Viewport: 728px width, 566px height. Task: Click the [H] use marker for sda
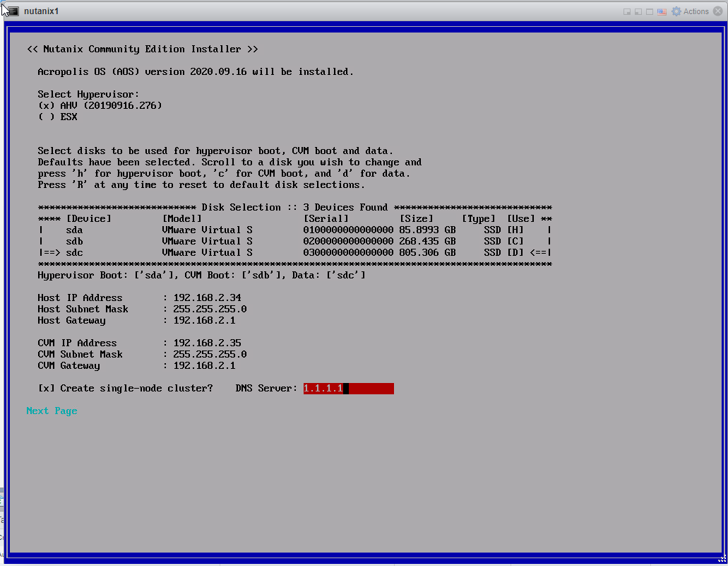[x=515, y=230]
